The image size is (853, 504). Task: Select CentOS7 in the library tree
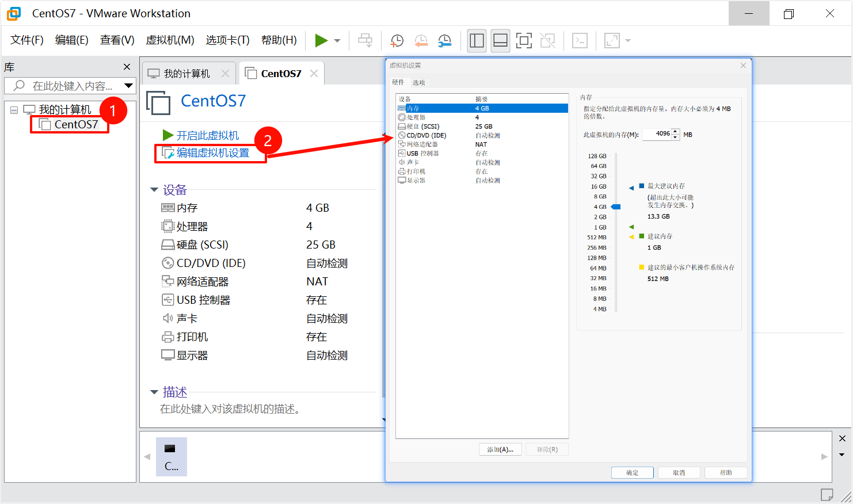[76, 124]
